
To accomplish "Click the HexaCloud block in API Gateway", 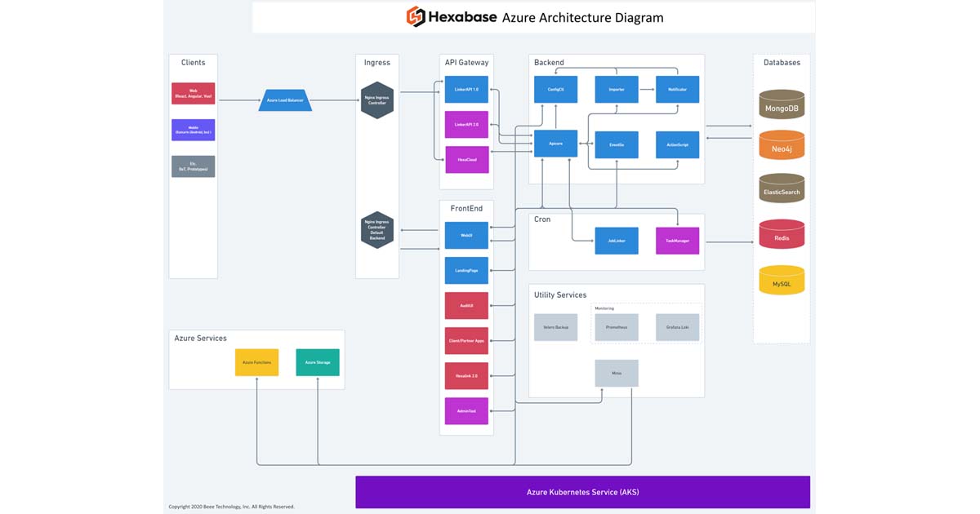I will (x=466, y=160).
